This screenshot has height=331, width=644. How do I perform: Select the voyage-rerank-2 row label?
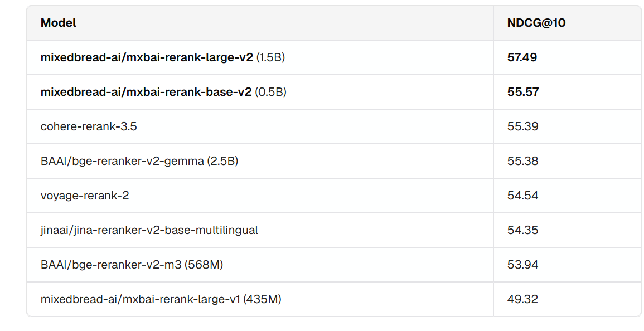(x=85, y=196)
